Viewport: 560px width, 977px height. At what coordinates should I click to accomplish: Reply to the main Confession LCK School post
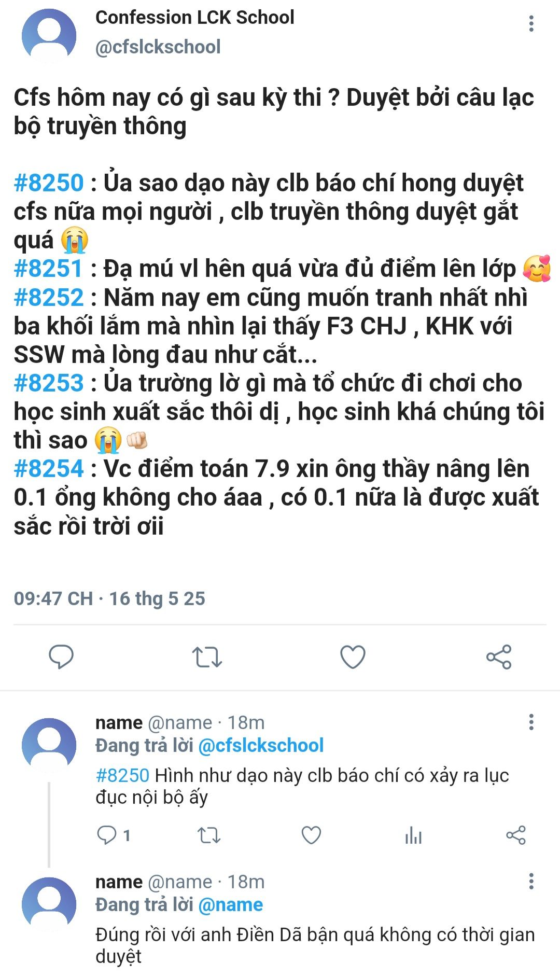click(61, 657)
